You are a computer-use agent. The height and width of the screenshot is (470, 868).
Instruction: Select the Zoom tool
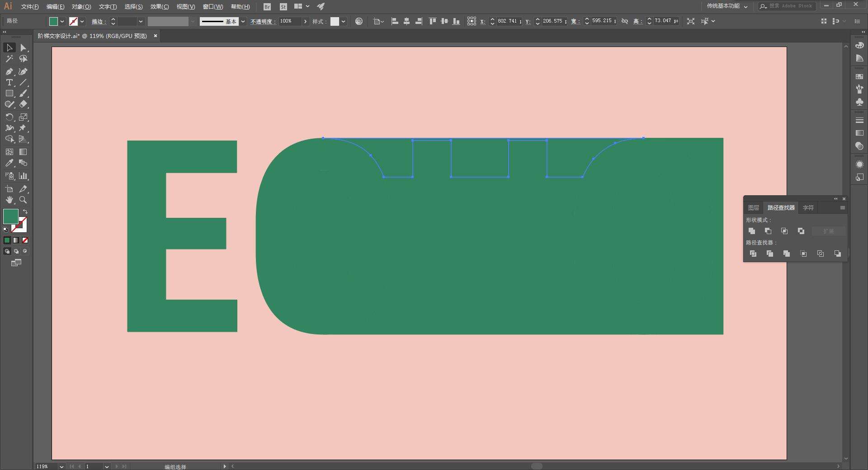[23, 200]
